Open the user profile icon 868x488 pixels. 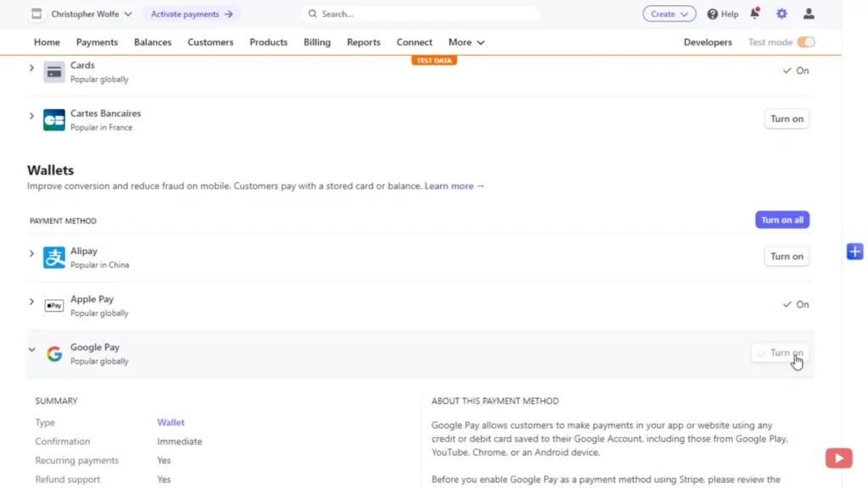[x=809, y=14]
